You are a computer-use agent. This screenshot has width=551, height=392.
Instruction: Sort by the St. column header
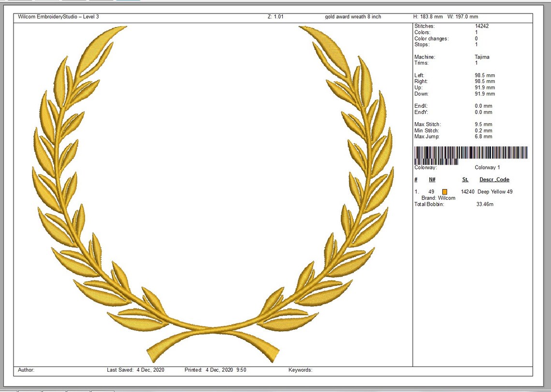click(465, 179)
